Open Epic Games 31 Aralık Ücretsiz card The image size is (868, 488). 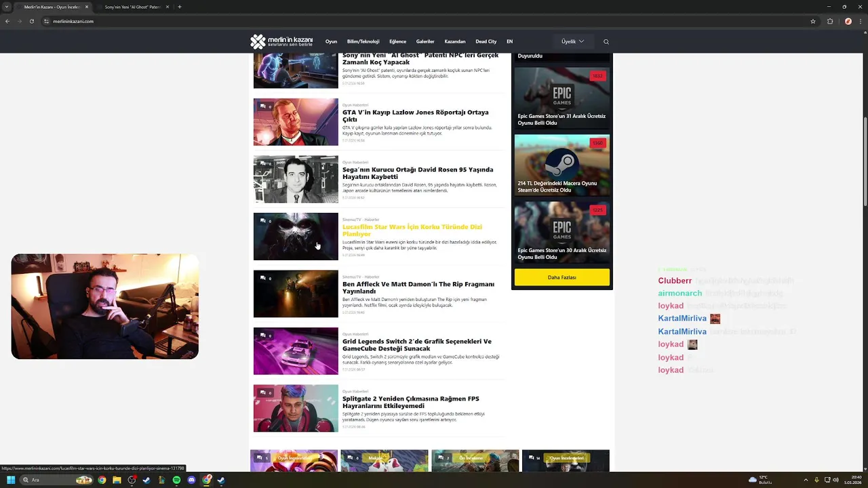[x=562, y=98]
